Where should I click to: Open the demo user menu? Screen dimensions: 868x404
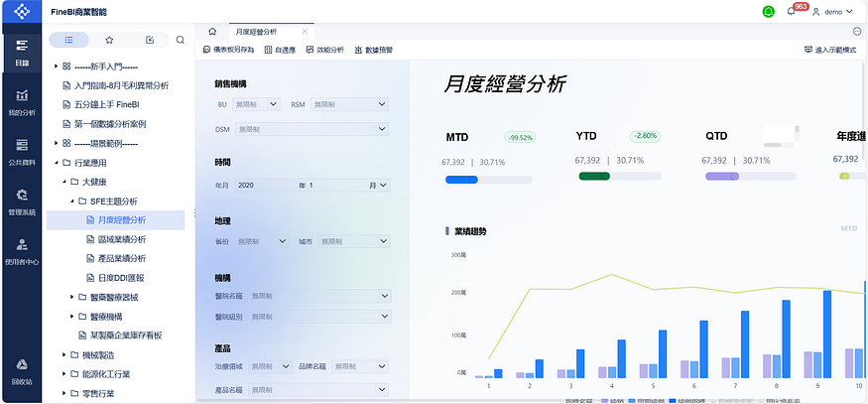pyautogui.click(x=832, y=12)
